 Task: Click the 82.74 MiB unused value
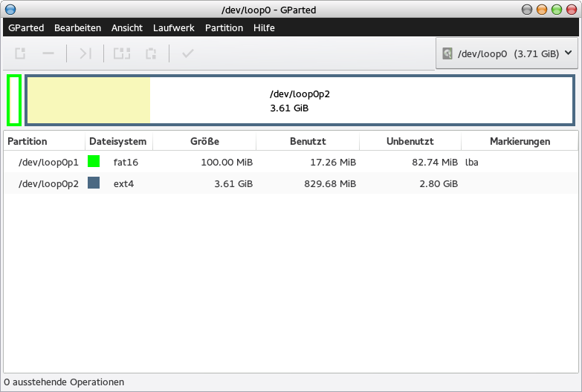click(x=435, y=162)
